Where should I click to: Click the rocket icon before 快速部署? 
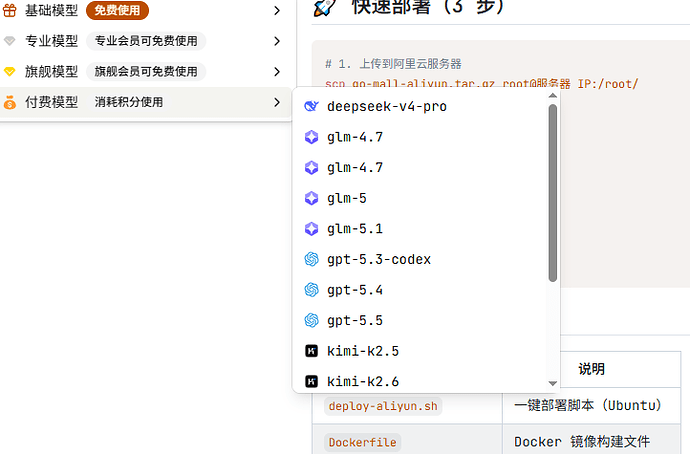(x=325, y=7)
